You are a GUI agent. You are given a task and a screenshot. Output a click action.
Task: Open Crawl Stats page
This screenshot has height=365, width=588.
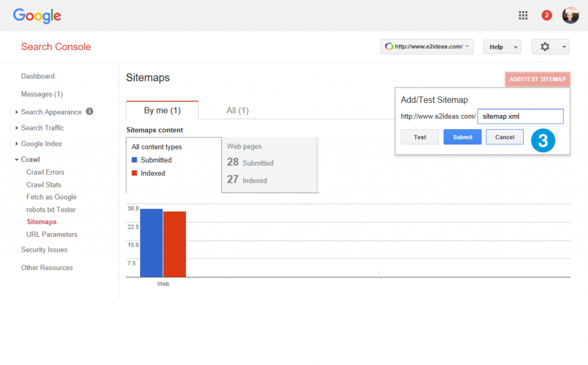coord(44,185)
